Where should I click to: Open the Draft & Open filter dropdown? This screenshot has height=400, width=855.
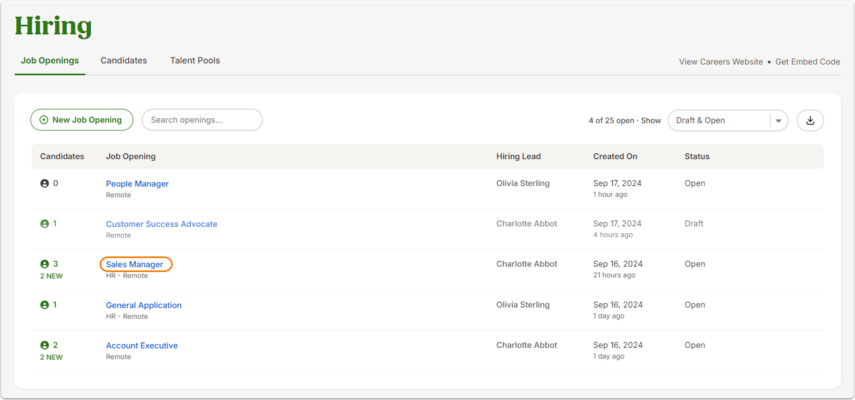coord(728,120)
